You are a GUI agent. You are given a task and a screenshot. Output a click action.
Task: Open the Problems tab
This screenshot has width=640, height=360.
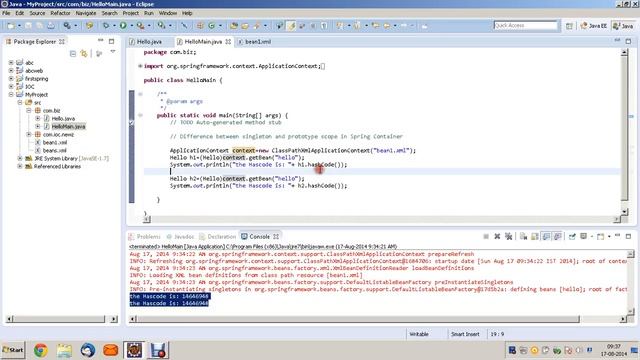(144, 237)
